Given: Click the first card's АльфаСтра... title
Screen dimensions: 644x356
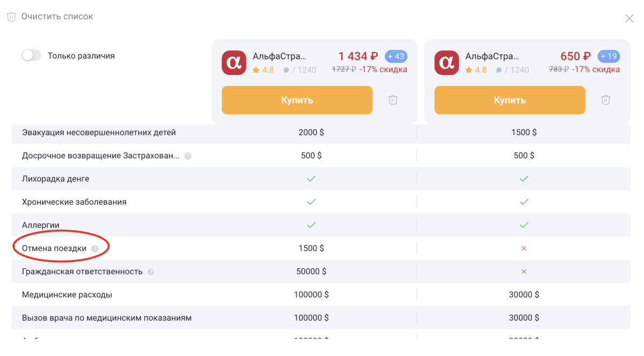Looking at the screenshot, I should pos(280,56).
